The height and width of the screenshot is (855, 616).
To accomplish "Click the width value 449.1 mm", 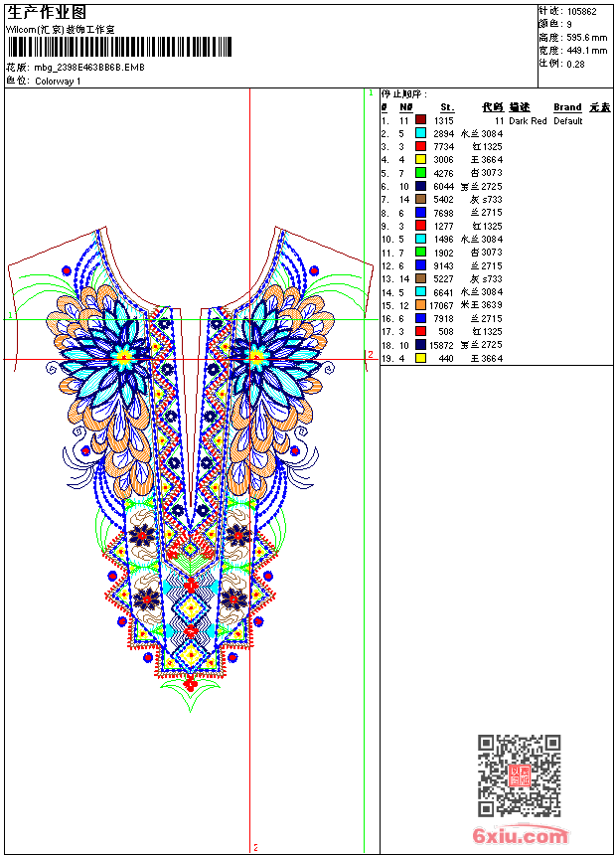I will [x=586, y=51].
